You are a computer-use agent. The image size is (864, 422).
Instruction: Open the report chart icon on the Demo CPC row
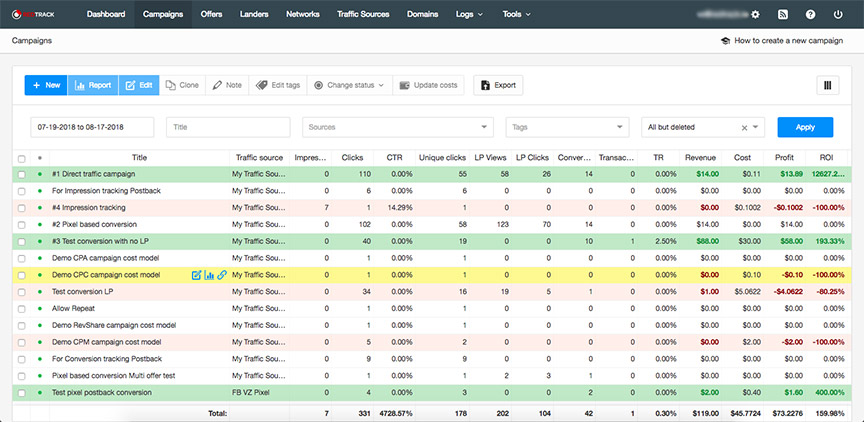tap(209, 275)
